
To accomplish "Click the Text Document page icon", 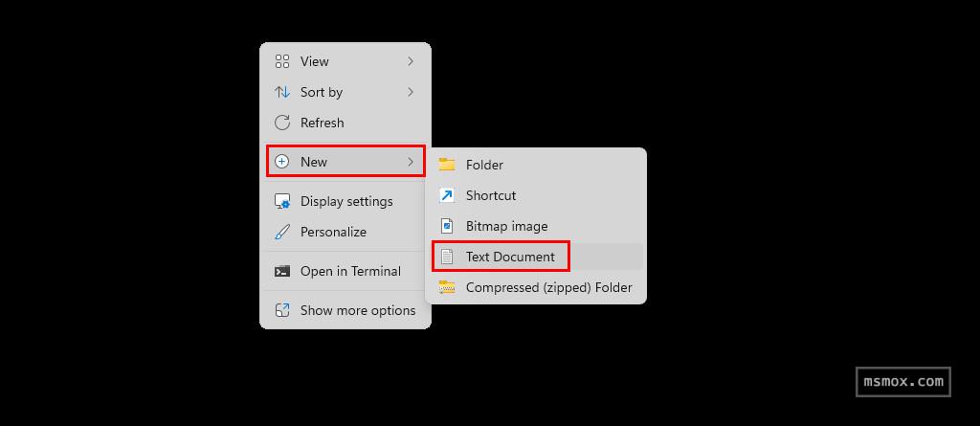I will pyautogui.click(x=447, y=257).
